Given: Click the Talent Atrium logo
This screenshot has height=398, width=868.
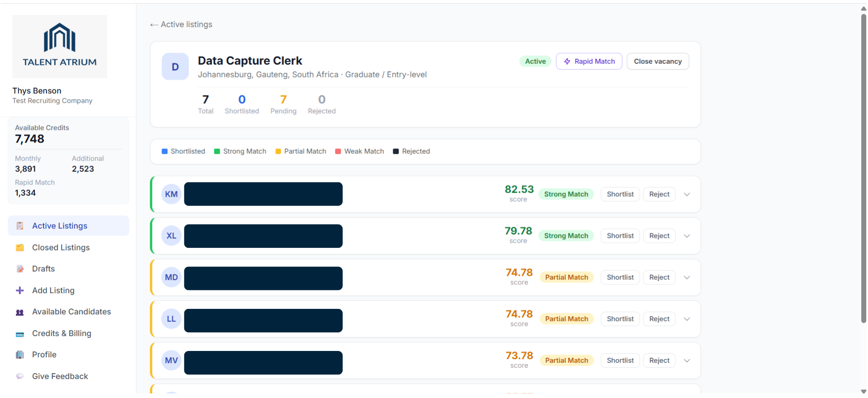Looking at the screenshot, I should [60, 46].
